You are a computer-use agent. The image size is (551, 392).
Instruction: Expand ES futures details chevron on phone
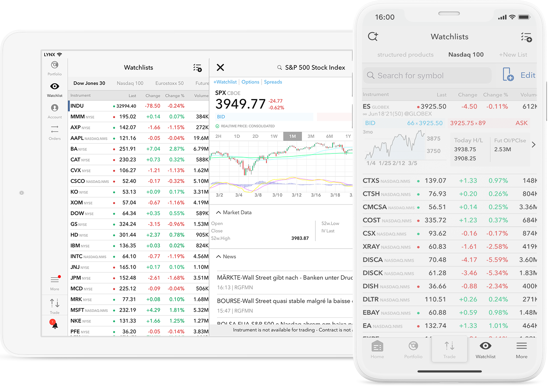tap(534, 145)
